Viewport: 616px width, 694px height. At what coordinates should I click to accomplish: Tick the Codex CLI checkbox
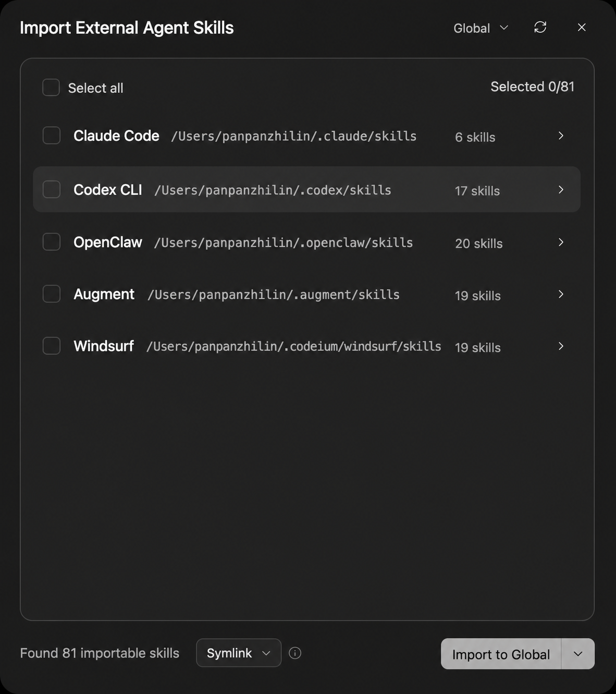(52, 189)
